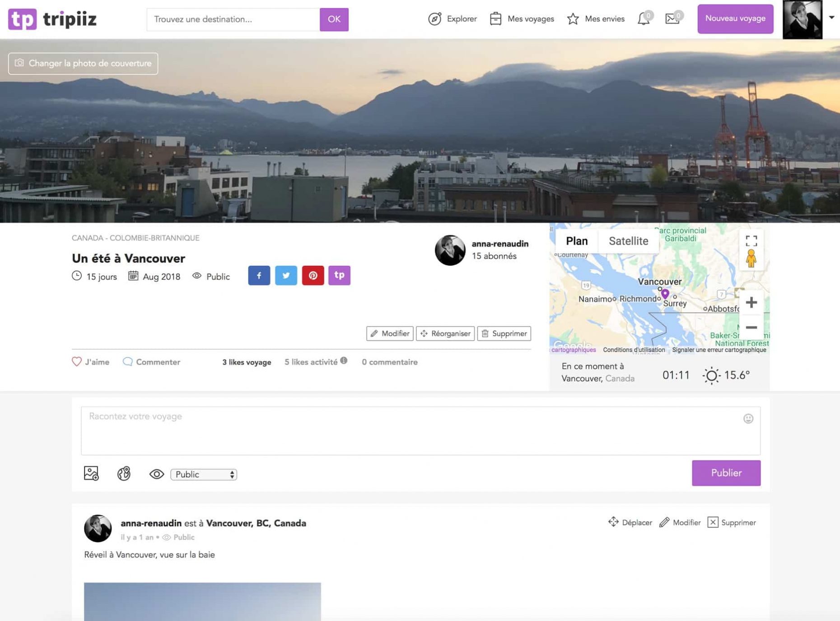840x621 pixels.
Task: Switch the map to Plan view
Action: tap(577, 241)
